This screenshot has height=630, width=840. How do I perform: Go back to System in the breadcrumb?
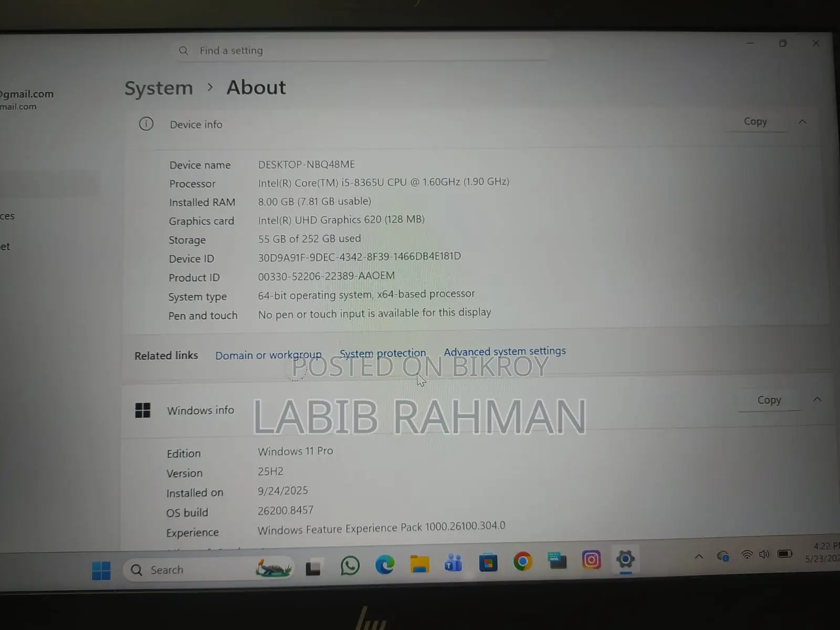point(159,88)
